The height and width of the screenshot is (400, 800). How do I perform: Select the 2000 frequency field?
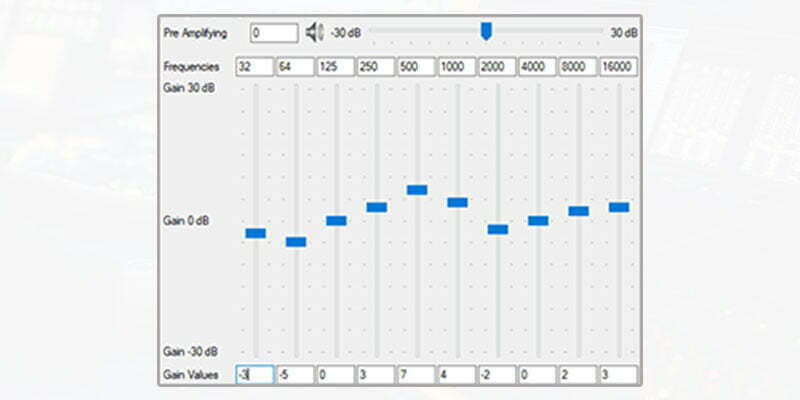coord(497,67)
